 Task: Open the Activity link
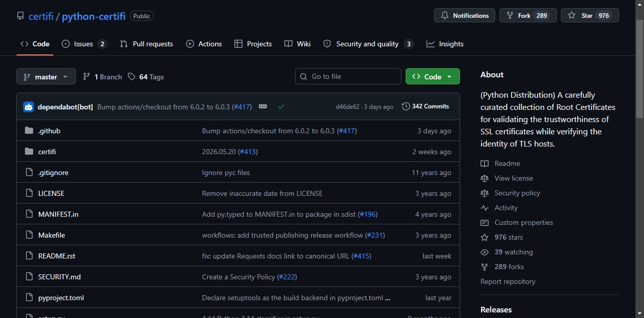(500, 208)
